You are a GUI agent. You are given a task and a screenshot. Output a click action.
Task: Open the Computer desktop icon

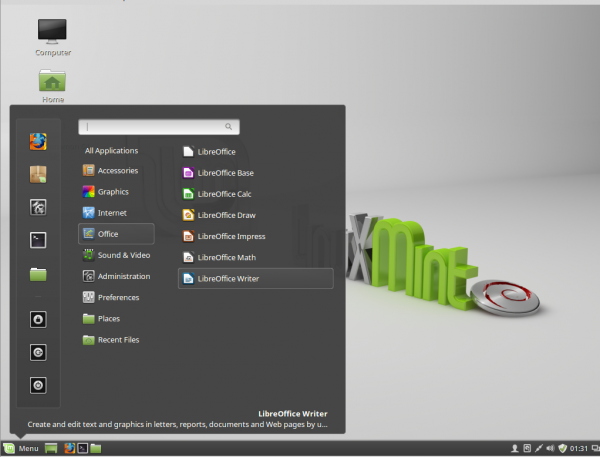pos(52,37)
